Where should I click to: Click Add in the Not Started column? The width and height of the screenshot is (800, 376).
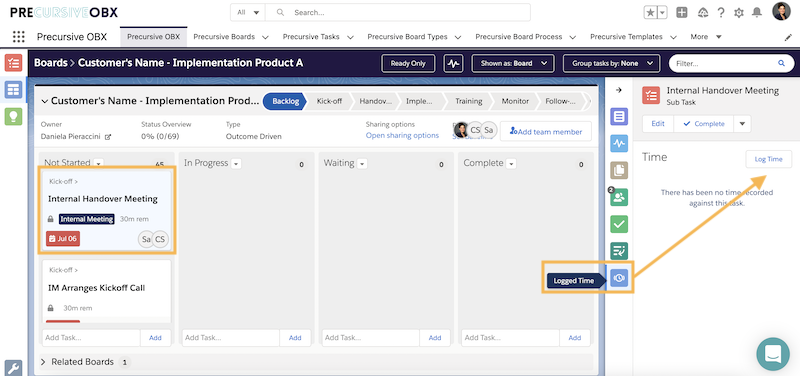tap(155, 338)
